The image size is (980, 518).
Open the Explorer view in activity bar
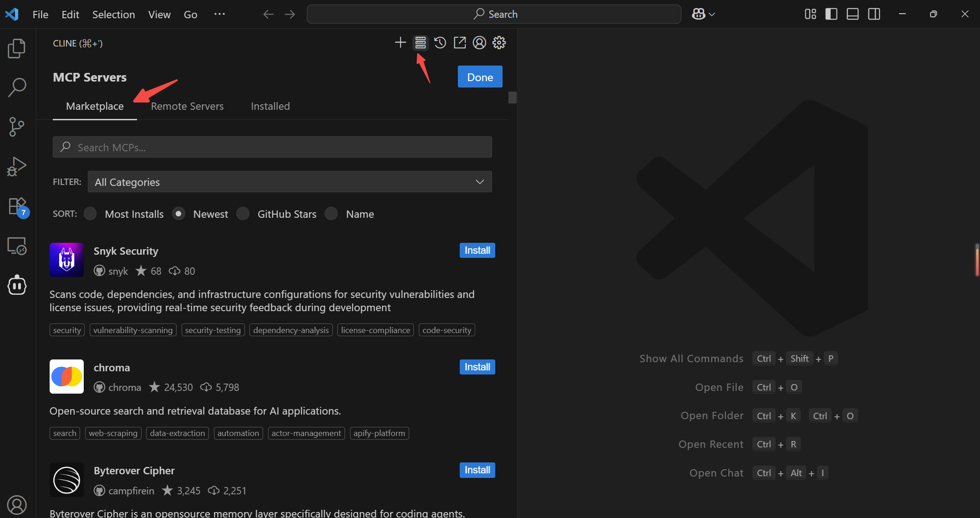click(17, 48)
